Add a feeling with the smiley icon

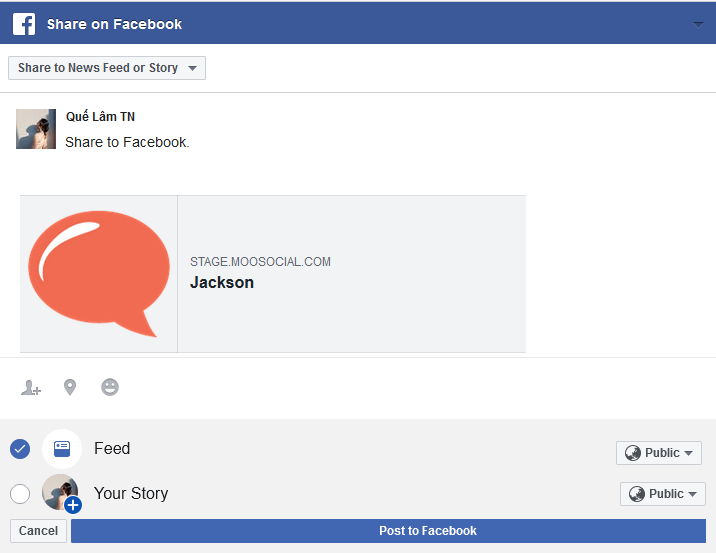[110, 387]
